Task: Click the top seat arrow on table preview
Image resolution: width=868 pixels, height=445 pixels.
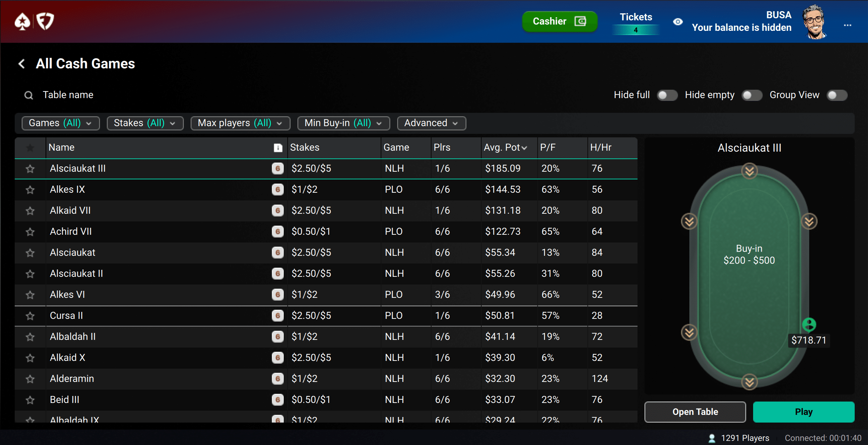Action: pos(749,171)
